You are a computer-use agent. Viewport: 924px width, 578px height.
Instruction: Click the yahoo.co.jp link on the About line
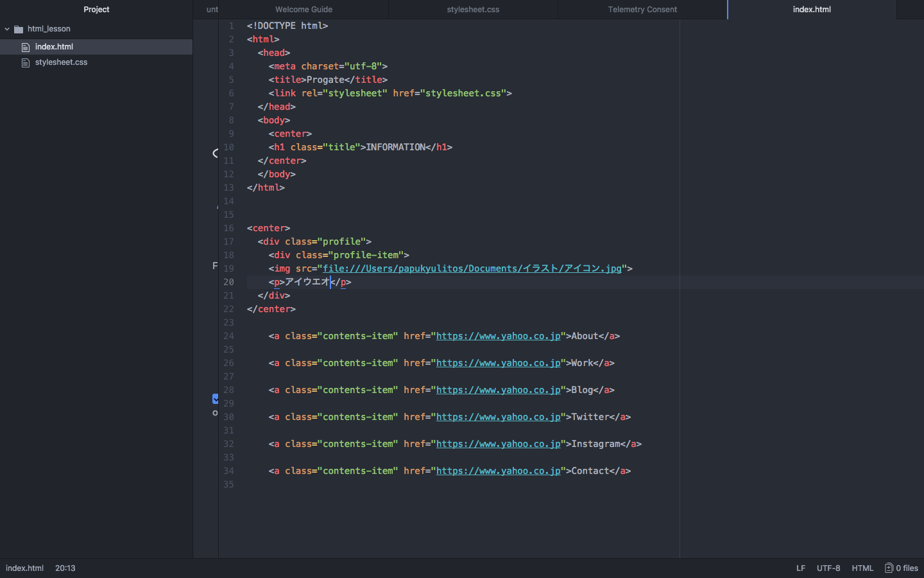[498, 336]
